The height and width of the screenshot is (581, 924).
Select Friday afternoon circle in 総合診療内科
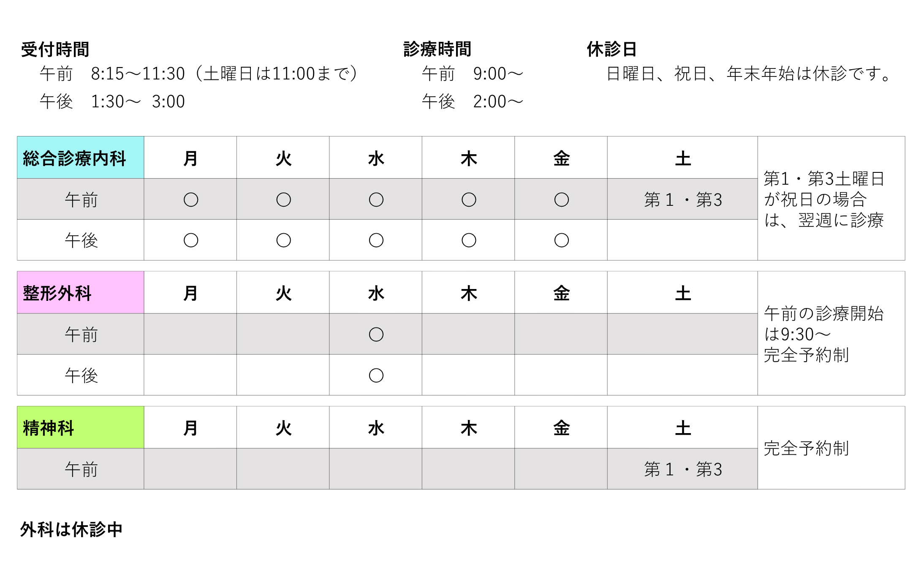click(561, 240)
